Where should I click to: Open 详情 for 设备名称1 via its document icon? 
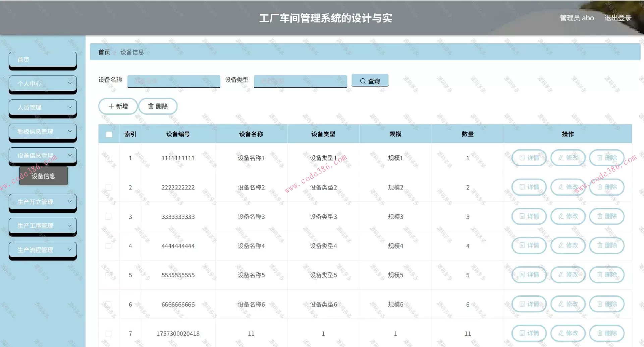click(522, 158)
